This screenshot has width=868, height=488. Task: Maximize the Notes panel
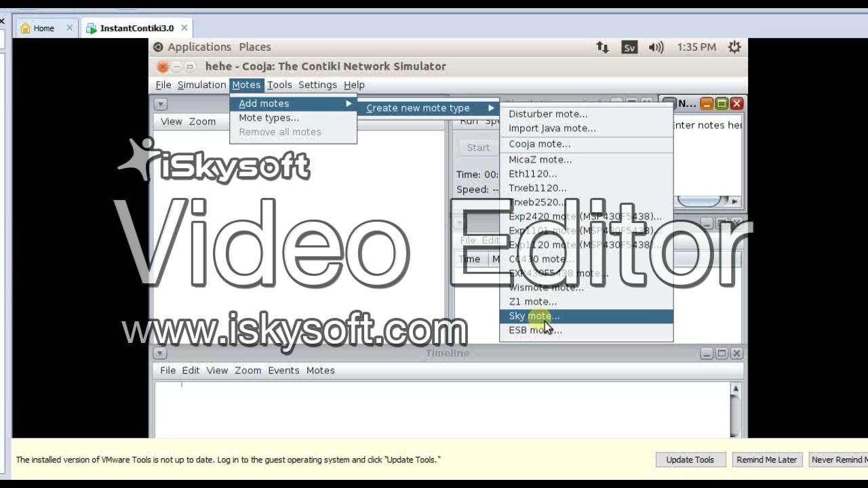click(722, 104)
